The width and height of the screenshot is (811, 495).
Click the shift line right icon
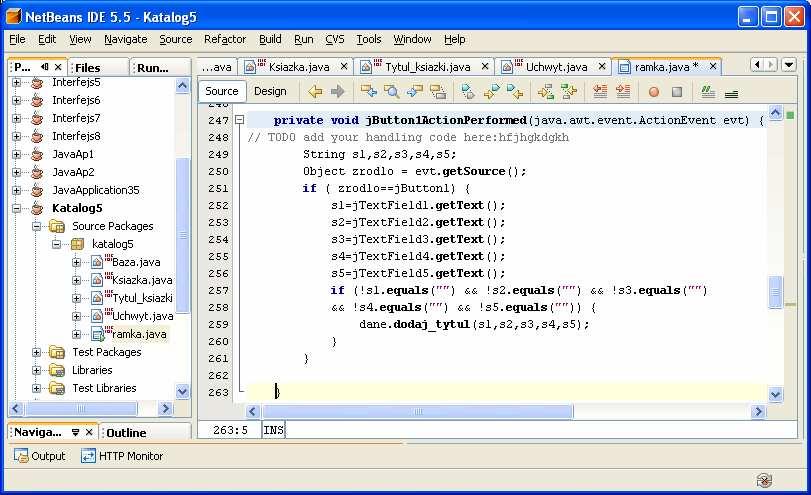coord(623,92)
